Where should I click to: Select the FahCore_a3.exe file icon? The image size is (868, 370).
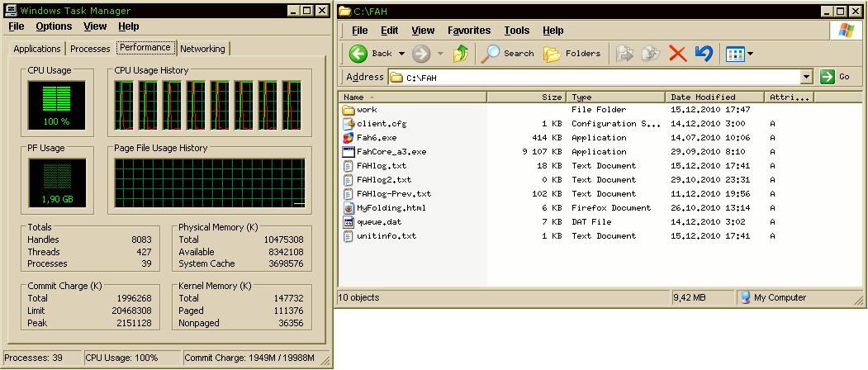(x=349, y=152)
